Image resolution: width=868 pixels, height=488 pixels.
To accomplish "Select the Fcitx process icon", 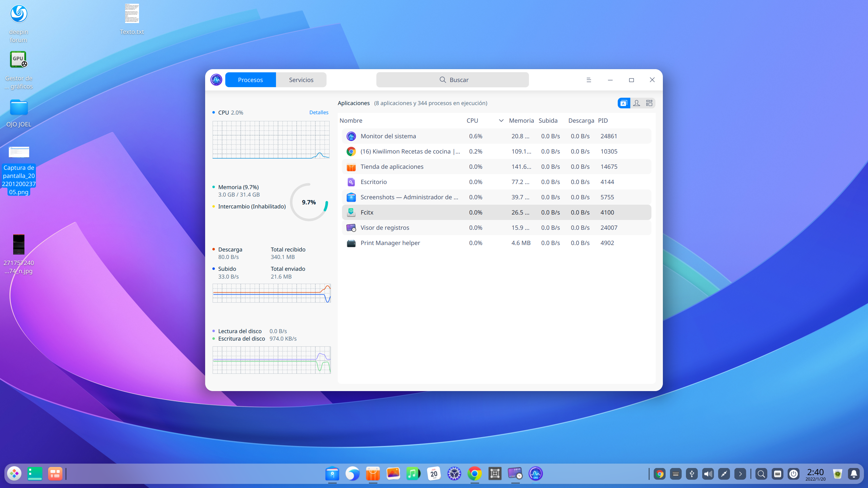I will pyautogui.click(x=351, y=212).
